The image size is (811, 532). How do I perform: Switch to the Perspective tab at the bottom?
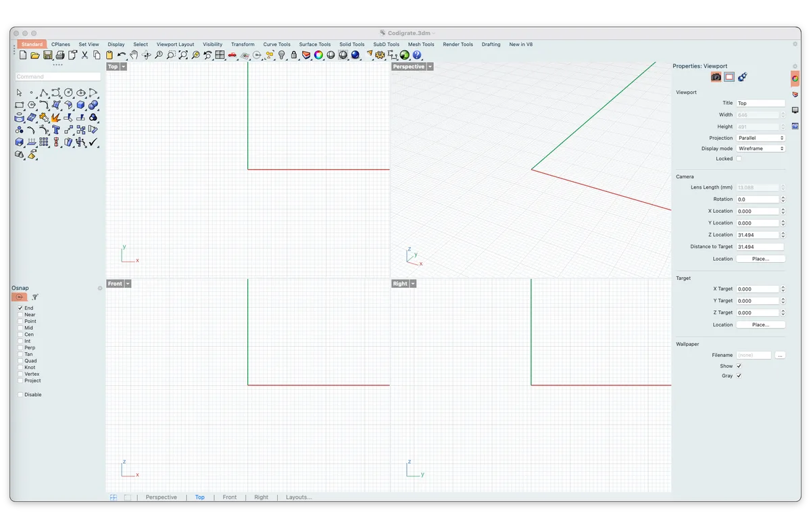click(x=162, y=498)
